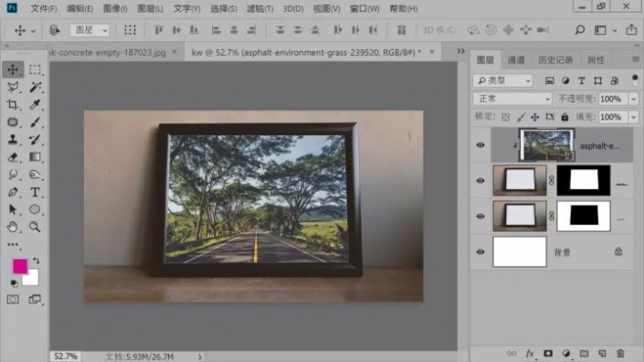This screenshot has height=362, width=644.
Task: Select the Magic Wand tool
Action: [x=35, y=87]
